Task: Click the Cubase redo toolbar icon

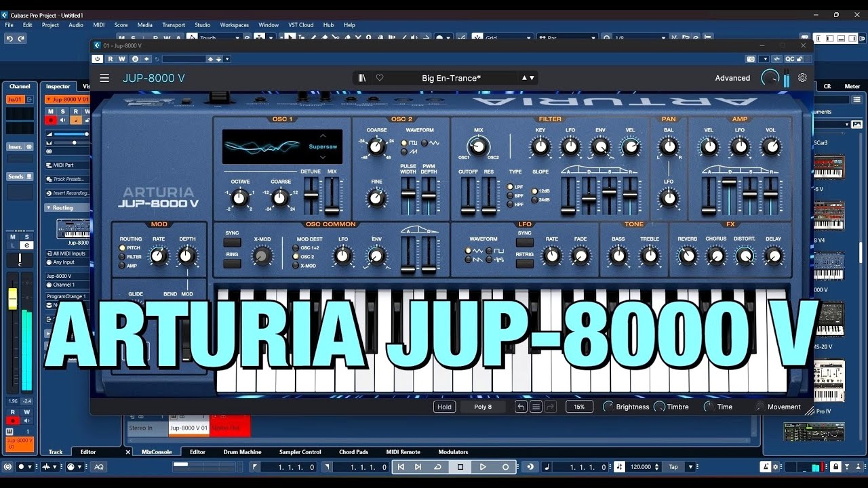Action: pos(21,39)
